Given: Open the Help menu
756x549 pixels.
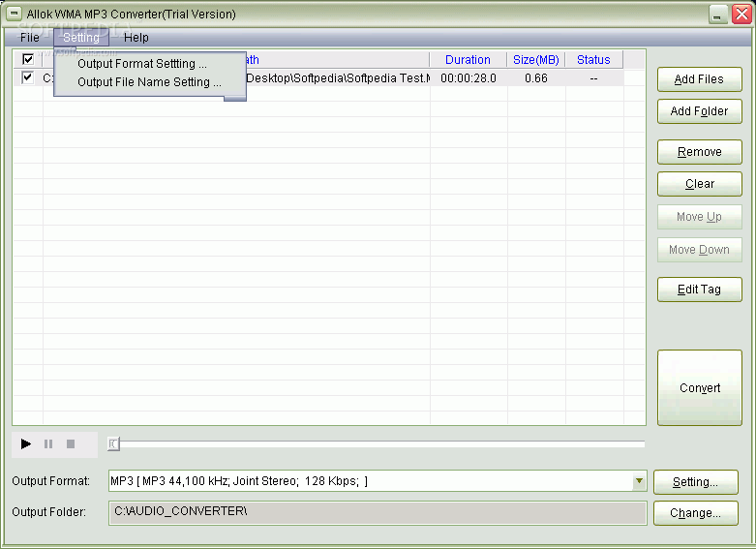Looking at the screenshot, I should 136,37.
